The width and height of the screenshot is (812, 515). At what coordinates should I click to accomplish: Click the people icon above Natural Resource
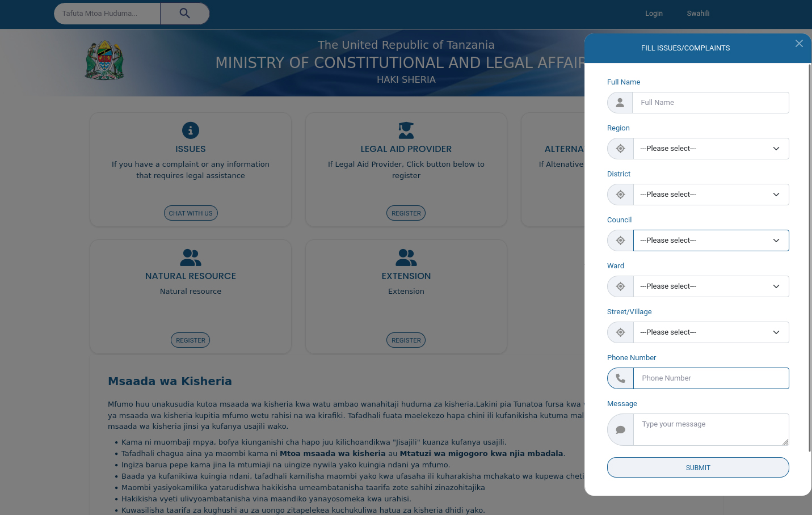tap(191, 257)
